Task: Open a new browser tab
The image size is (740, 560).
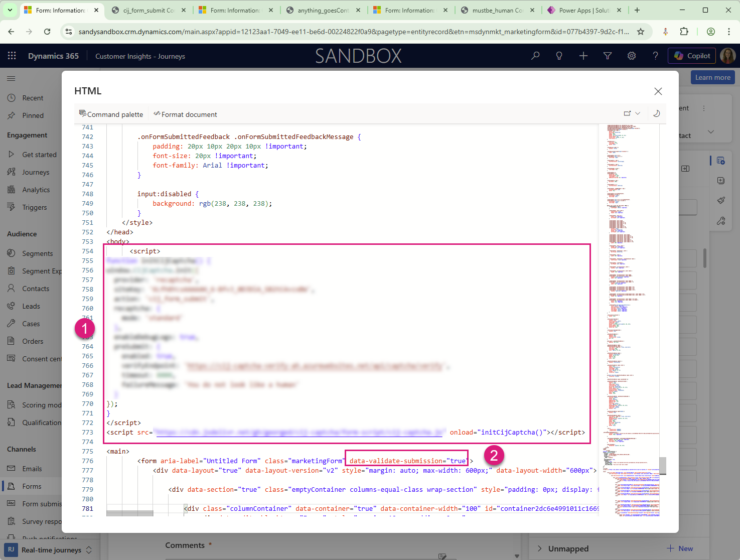Action: coord(637,10)
